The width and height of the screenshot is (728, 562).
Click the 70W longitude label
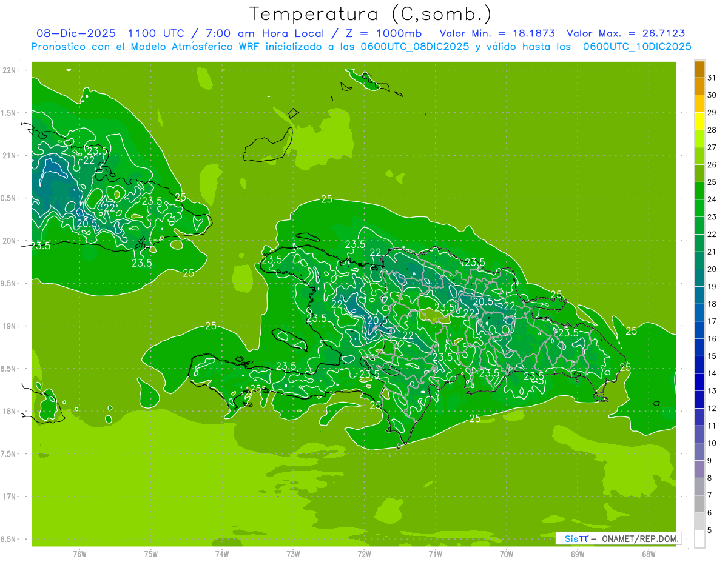point(507,554)
